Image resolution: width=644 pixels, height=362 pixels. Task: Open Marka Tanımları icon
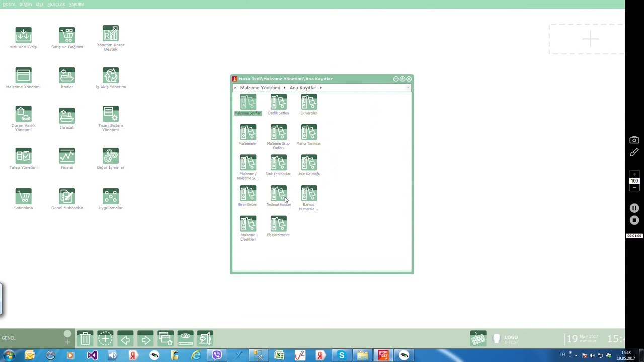309,136
